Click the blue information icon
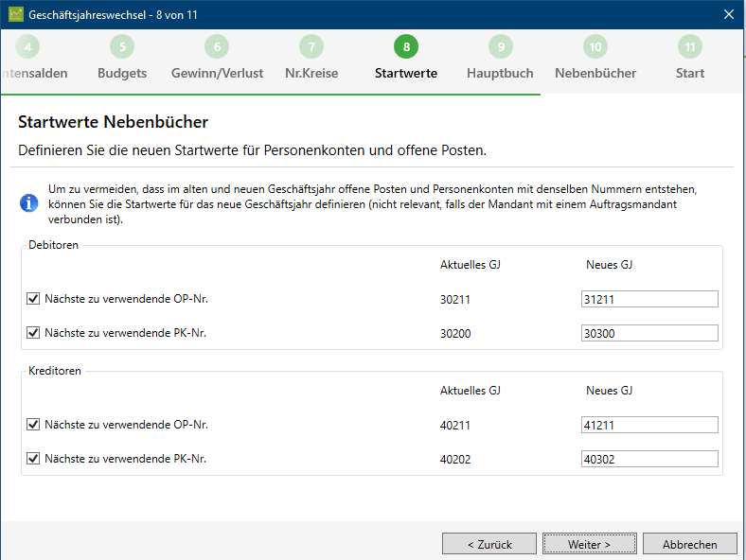The width and height of the screenshot is (746, 560). click(29, 203)
